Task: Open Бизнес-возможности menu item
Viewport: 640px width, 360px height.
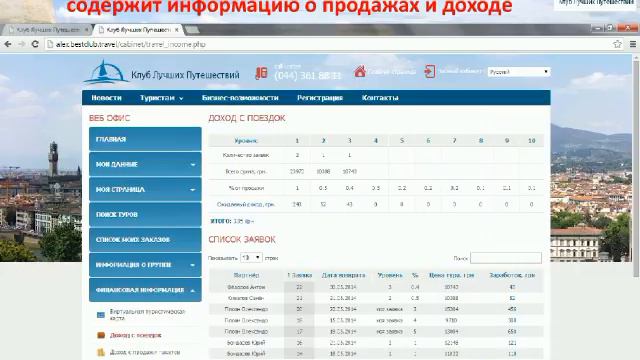Action: pos(240,98)
